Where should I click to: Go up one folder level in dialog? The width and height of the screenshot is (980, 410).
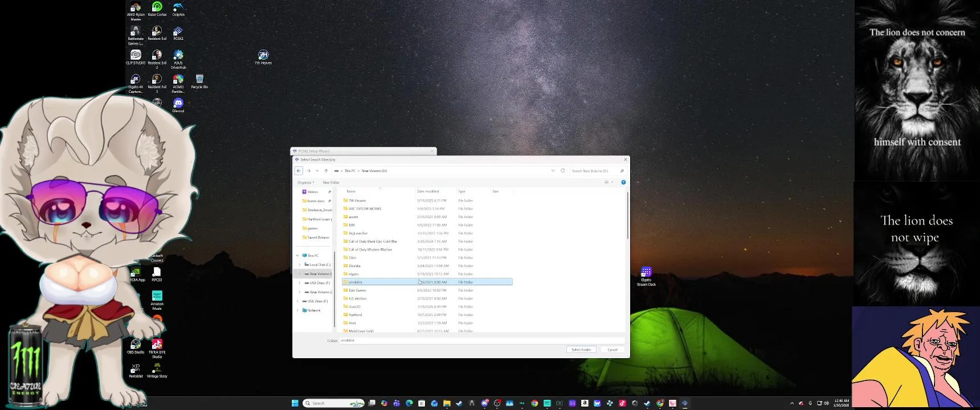click(326, 171)
